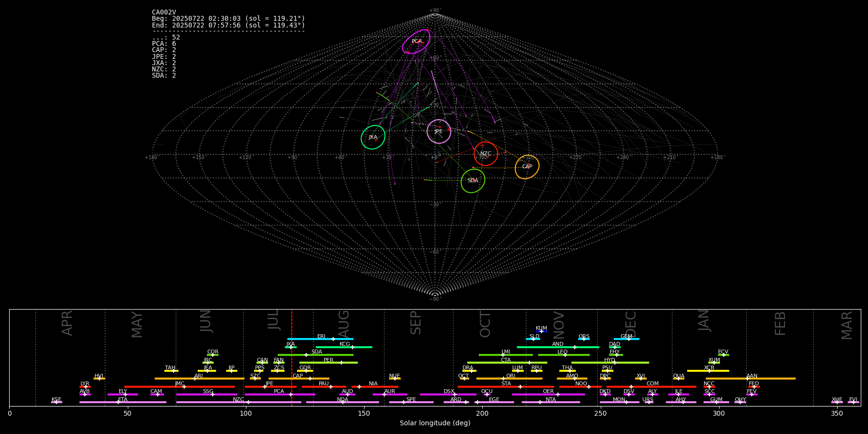Viewport: 868px width, 434px height.
Task: Click the 'End: 20250722 07:57:56' line
Action: pyautogui.click(x=229, y=25)
